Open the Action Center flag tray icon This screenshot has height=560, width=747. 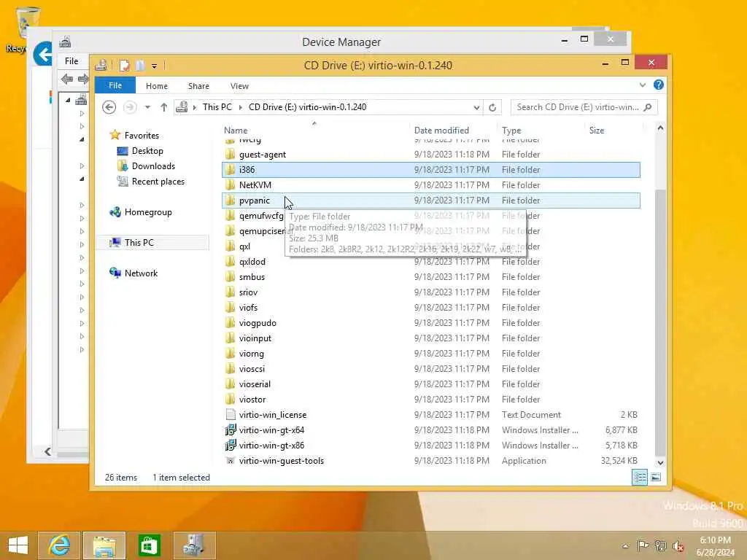(643, 545)
